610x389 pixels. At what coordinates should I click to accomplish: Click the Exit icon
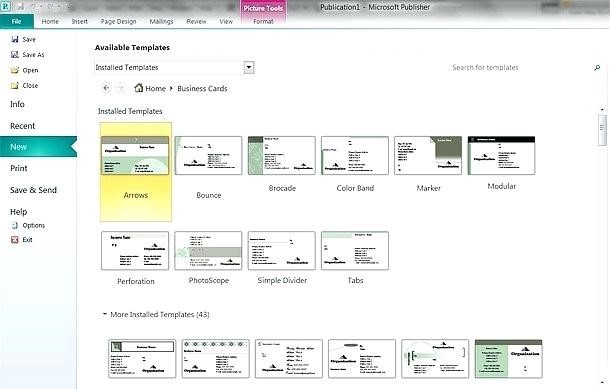[x=15, y=240]
